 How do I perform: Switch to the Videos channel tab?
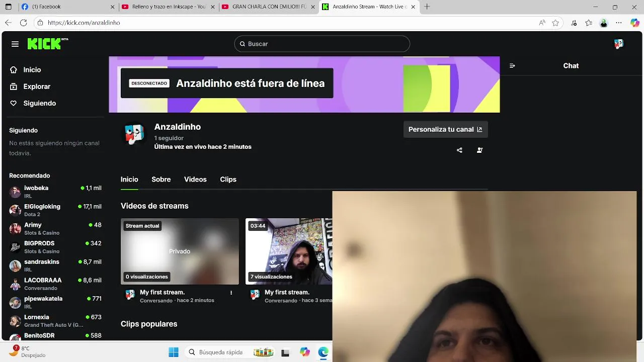195,179
